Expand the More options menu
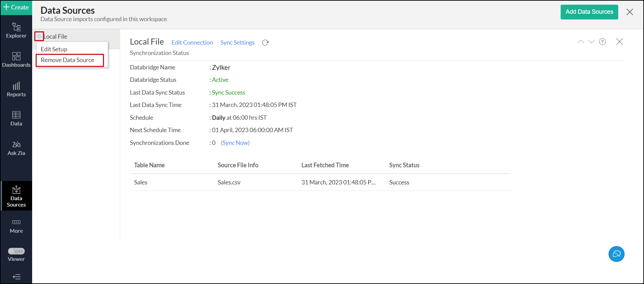The height and width of the screenshot is (284, 644). [16, 226]
